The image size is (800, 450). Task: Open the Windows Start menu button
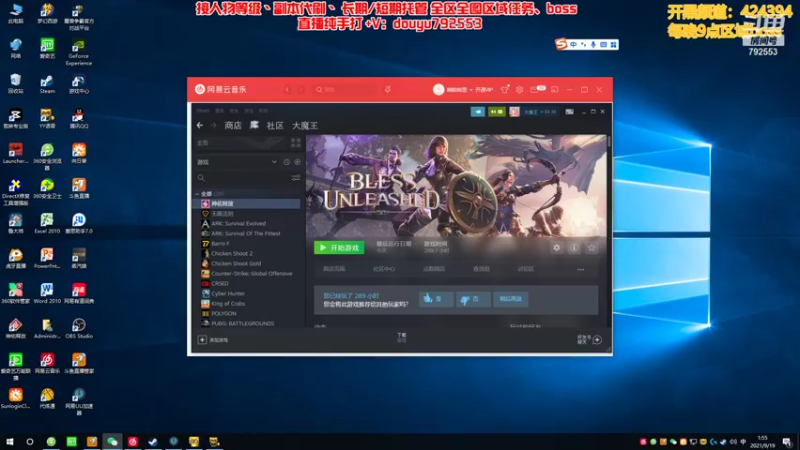coord(10,442)
